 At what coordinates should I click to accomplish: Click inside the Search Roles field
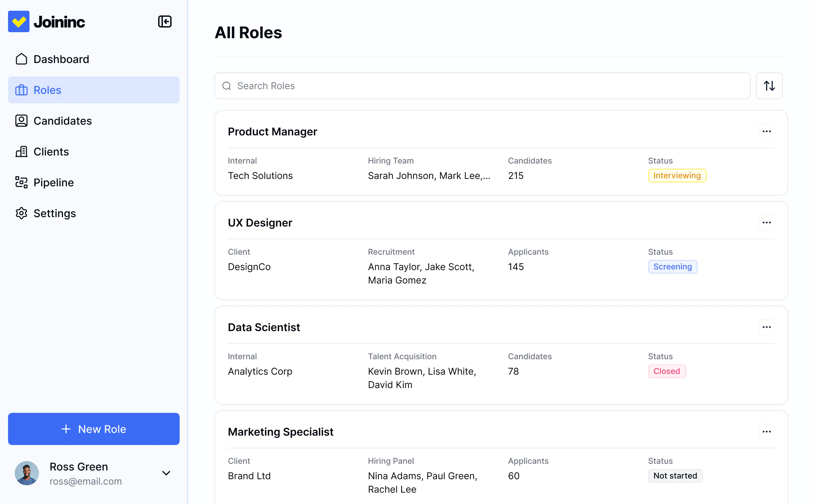tap(402, 86)
